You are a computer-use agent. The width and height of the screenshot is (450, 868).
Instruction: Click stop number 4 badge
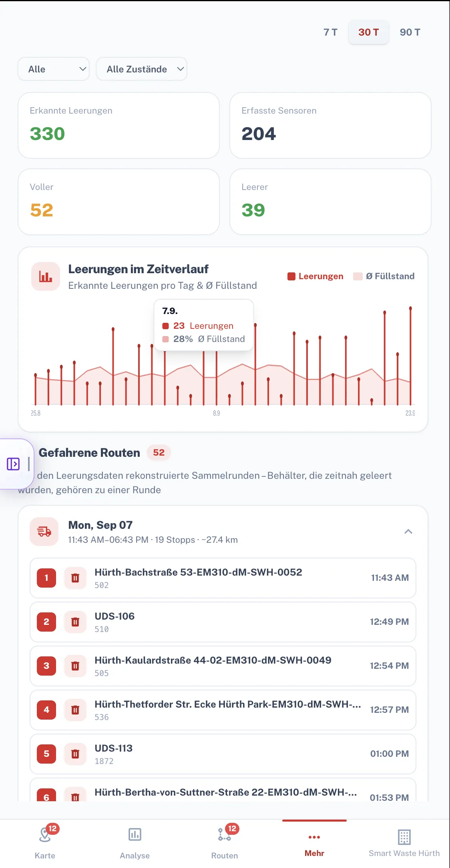coord(46,710)
